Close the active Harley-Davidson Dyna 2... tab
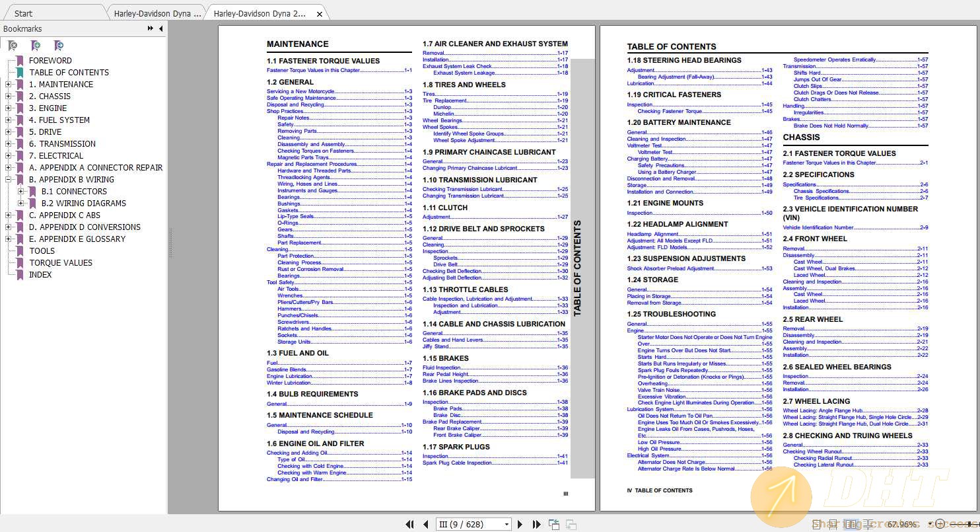The width and height of the screenshot is (980, 532). (320, 14)
